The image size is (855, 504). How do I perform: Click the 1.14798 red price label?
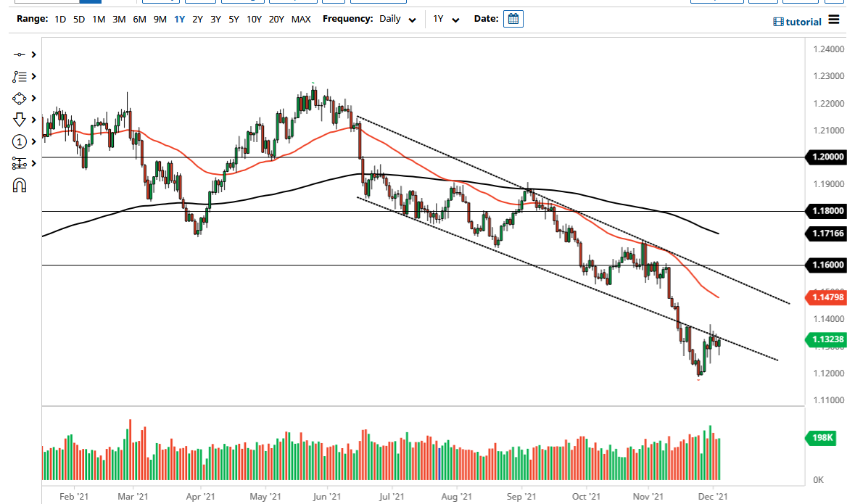825,297
